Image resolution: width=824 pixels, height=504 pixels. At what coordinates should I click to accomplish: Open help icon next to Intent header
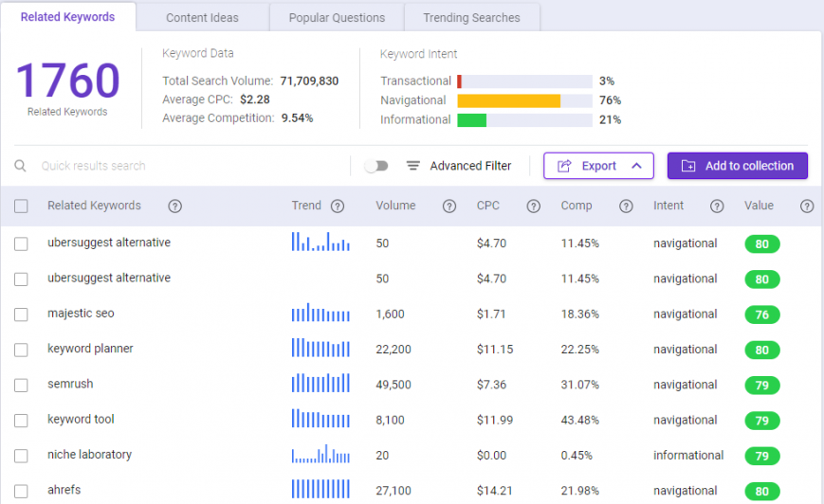click(x=717, y=207)
